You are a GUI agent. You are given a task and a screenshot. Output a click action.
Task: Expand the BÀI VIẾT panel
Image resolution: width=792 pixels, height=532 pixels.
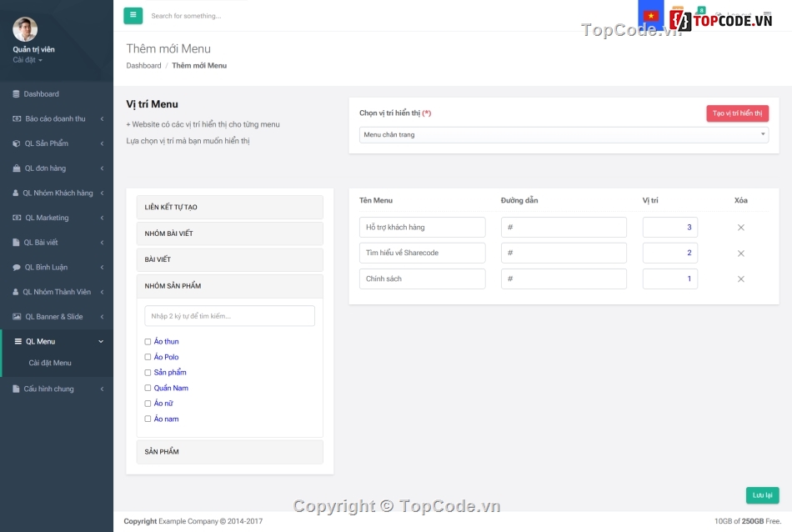230,259
